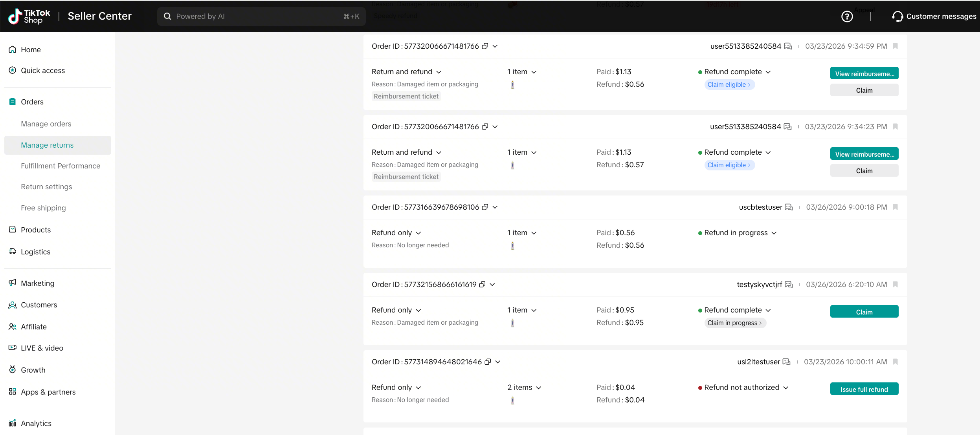Copy the order ID ending in 698106

[x=485, y=207]
